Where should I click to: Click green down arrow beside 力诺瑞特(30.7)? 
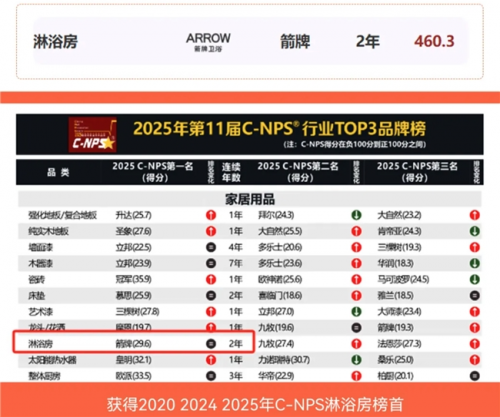pos(356,360)
